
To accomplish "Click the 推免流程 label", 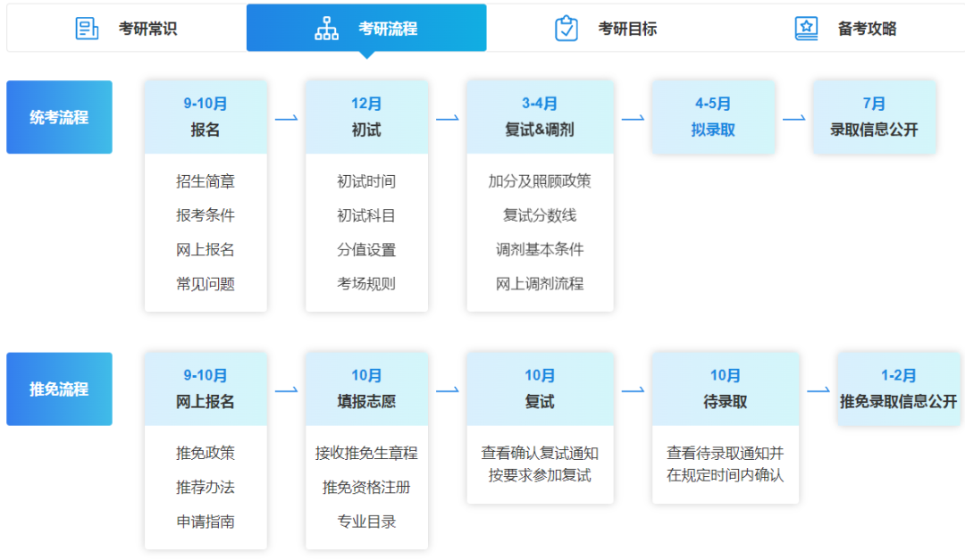I will point(59,389).
